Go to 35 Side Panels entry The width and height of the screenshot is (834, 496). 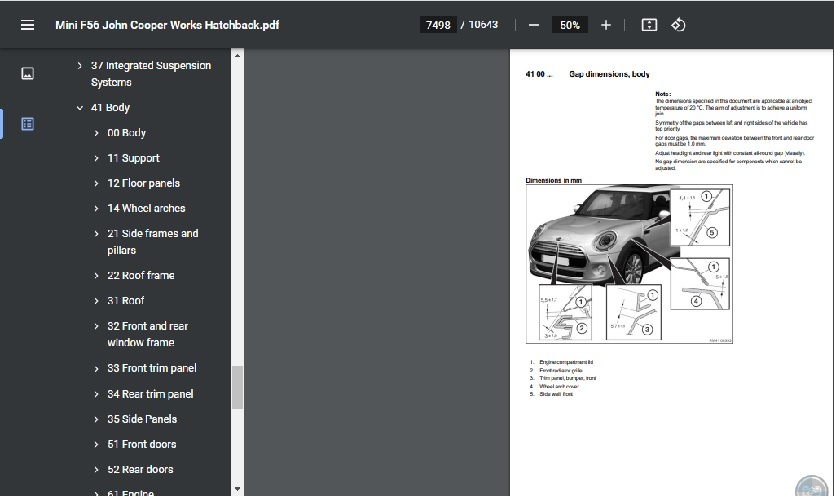pyautogui.click(x=142, y=419)
